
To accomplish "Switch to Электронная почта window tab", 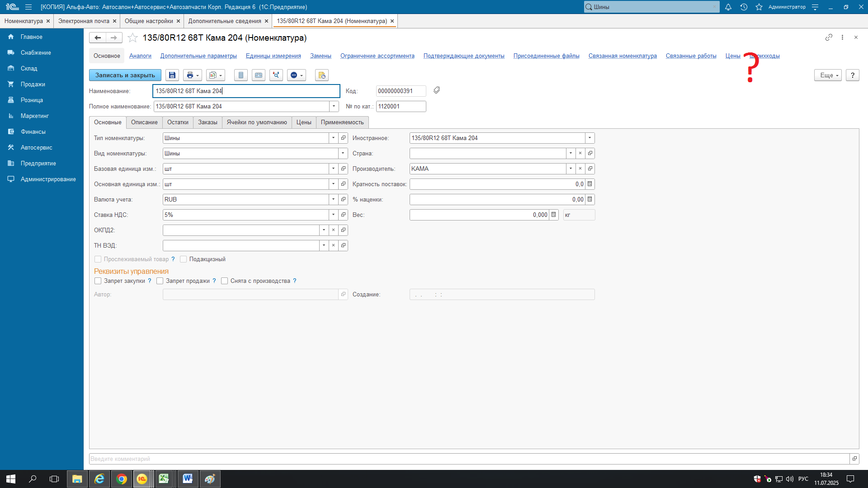I will click(87, 21).
